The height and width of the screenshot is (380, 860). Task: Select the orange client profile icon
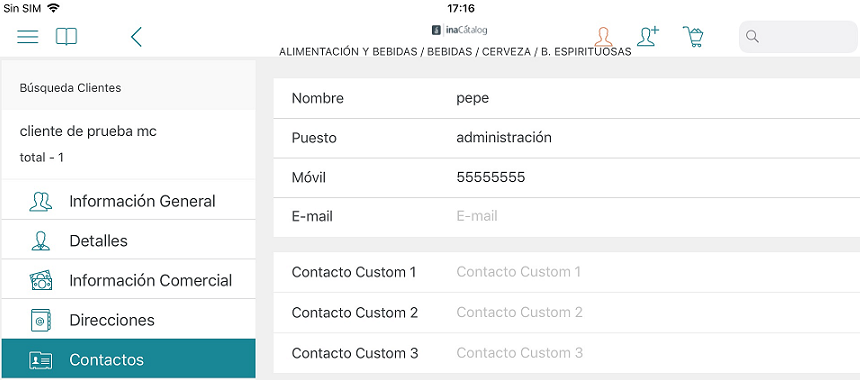(x=603, y=37)
